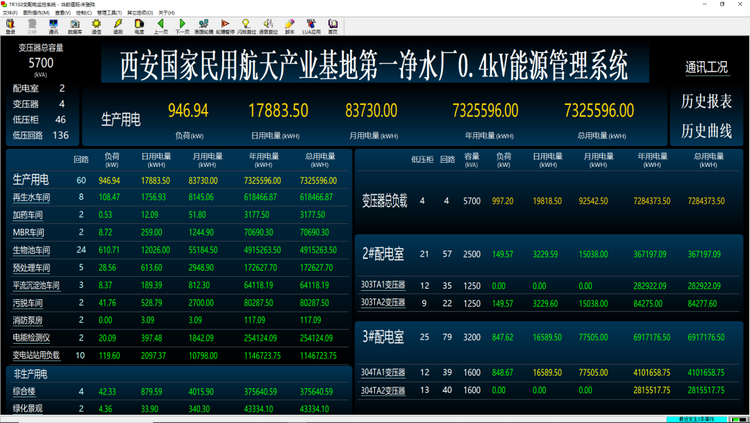Open the 平流沉淀池车间 link
Image resolution: width=750 pixels, height=423 pixels.
[x=36, y=285]
